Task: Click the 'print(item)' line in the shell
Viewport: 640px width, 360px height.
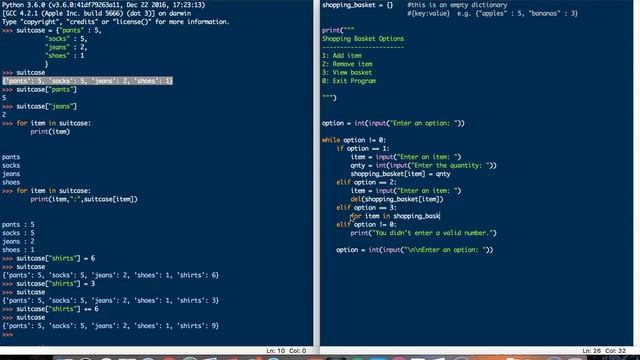Action: click(x=50, y=131)
